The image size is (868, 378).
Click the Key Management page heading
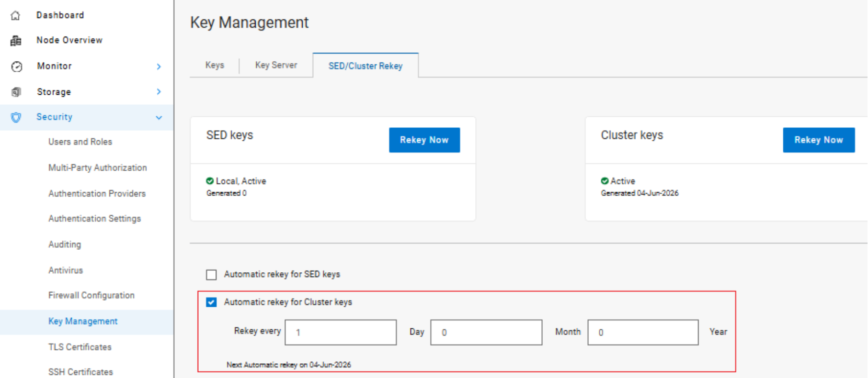[249, 23]
